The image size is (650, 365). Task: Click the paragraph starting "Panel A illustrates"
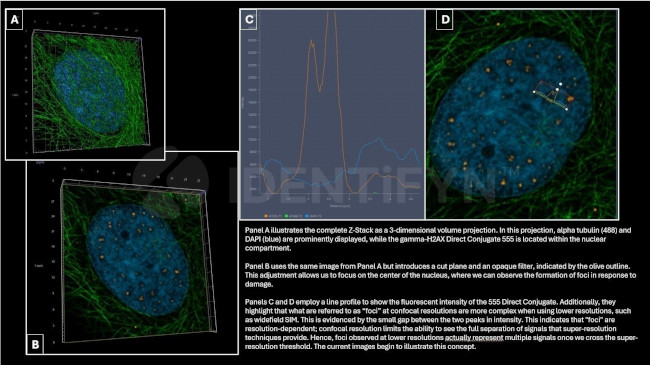439,239
